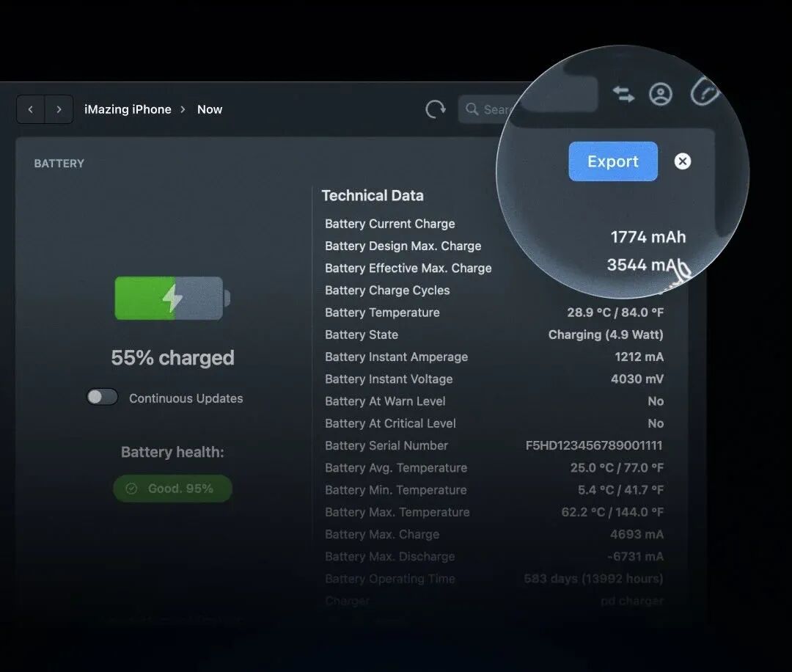Image resolution: width=792 pixels, height=672 pixels.
Task: Click the back navigation arrow
Action: [31, 109]
